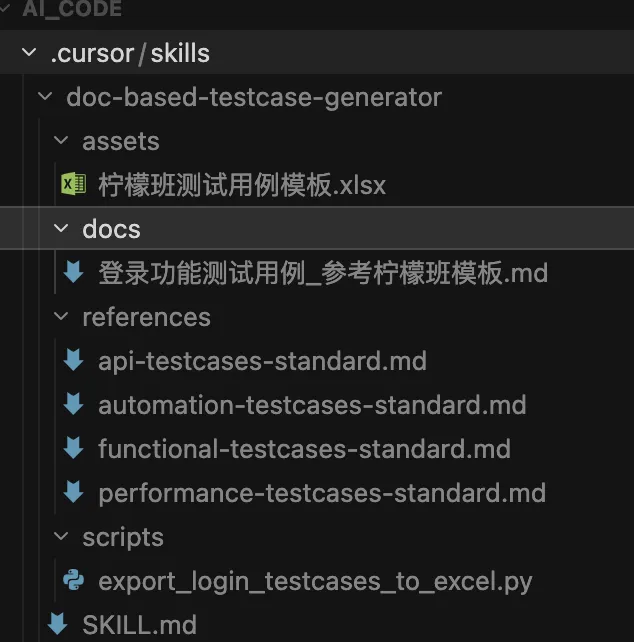Collapse the assets folder chevron
Viewport: 634px width, 642px height.
click(x=61, y=142)
